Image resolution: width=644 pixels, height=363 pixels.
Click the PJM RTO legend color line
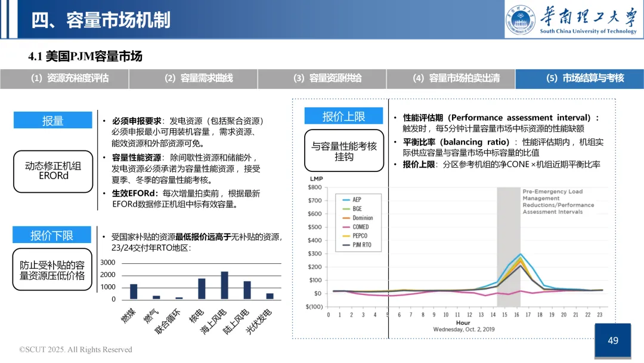click(x=346, y=245)
